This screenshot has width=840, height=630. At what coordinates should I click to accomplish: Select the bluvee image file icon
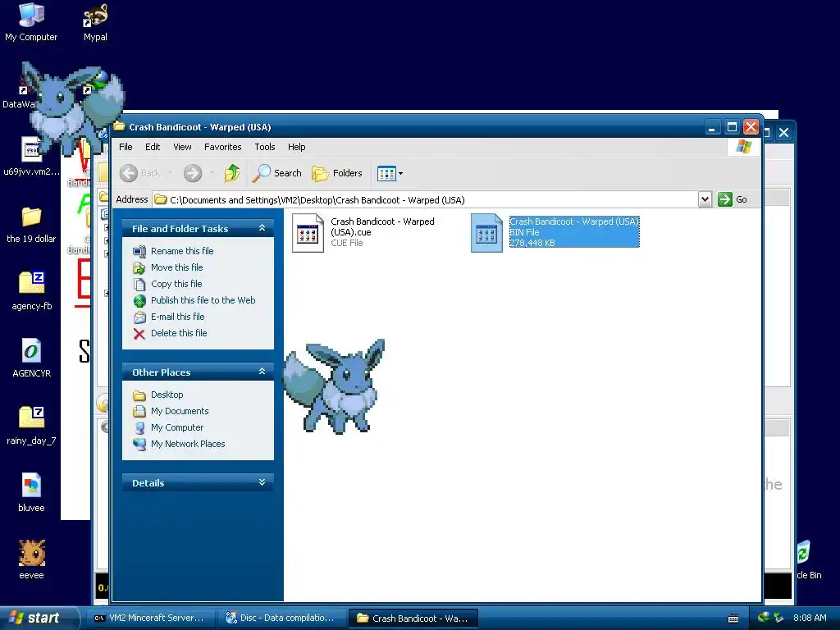[x=31, y=493]
